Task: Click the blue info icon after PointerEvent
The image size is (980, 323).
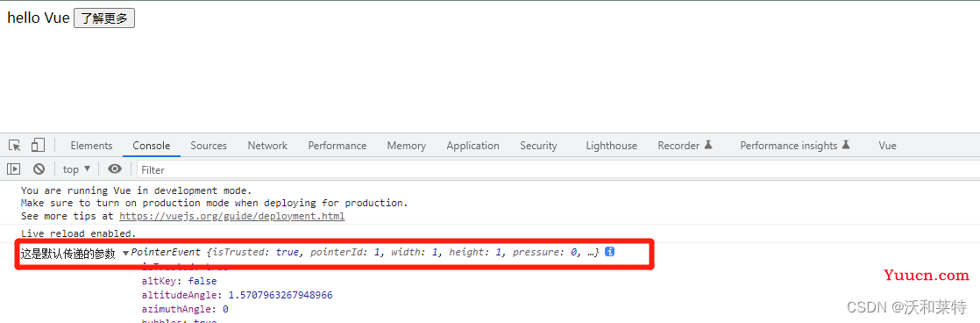Action: pyautogui.click(x=609, y=252)
